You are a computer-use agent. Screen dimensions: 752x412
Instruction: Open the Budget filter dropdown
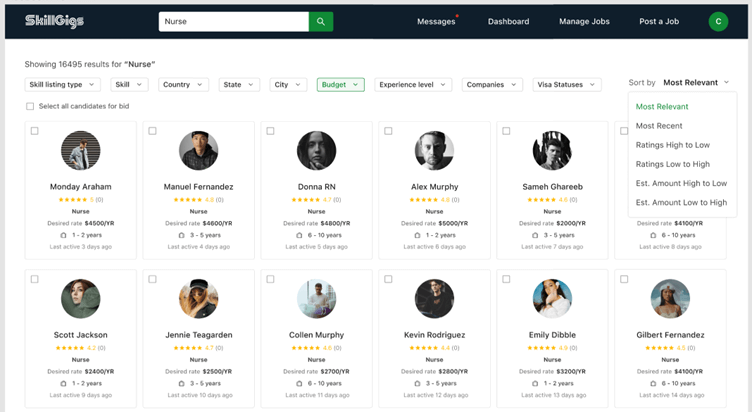340,85
